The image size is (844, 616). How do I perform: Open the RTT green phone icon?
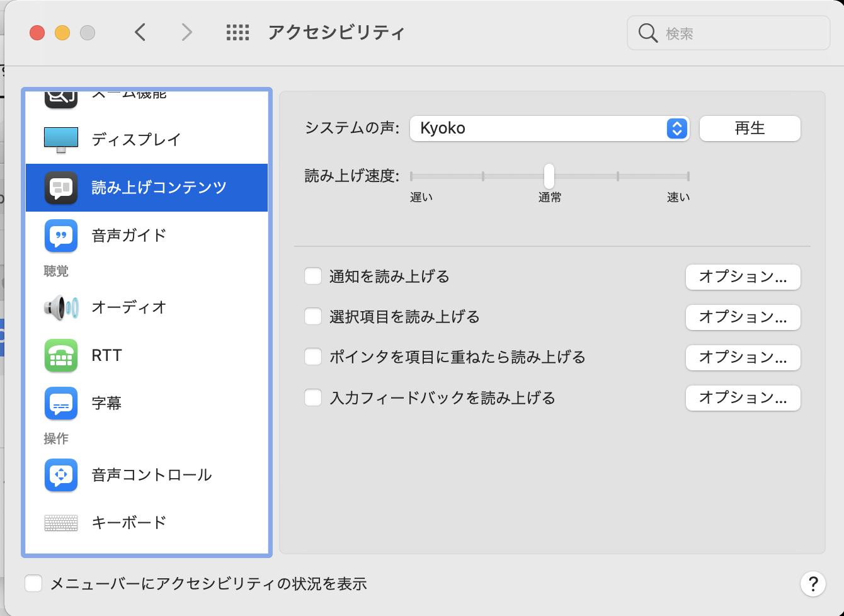(61, 355)
